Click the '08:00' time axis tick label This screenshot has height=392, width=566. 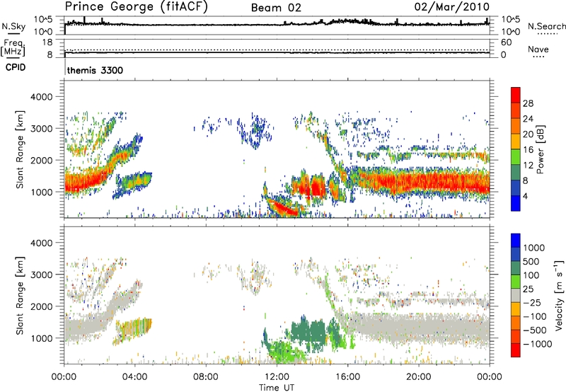coord(206,377)
